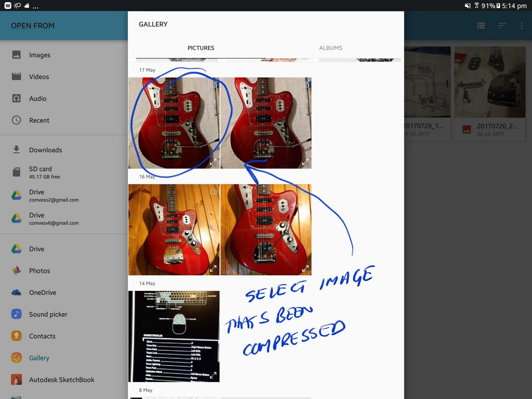Open Images in the sidebar
Viewport: 532px width, 399px height.
click(39, 55)
